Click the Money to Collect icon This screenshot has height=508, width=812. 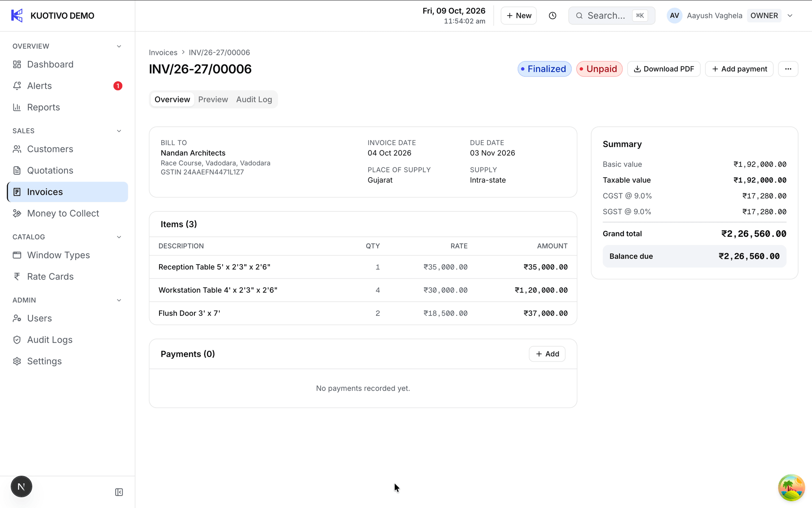(17, 213)
